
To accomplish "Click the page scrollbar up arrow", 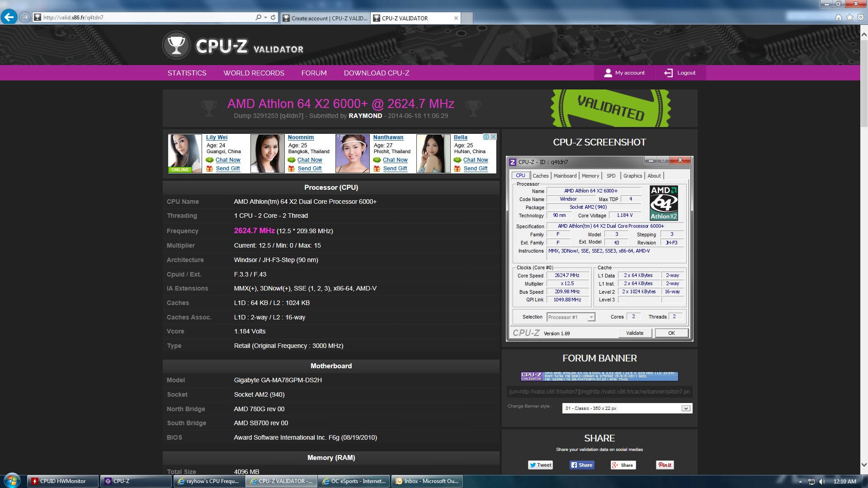I will click(864, 34).
